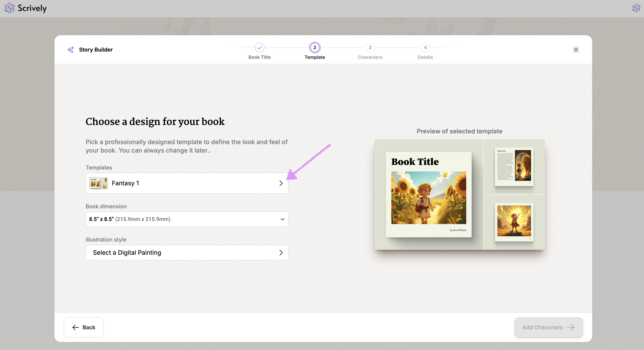Jump to step 3 Characters circle
Viewport: 644px width, 350px height.
point(370,47)
